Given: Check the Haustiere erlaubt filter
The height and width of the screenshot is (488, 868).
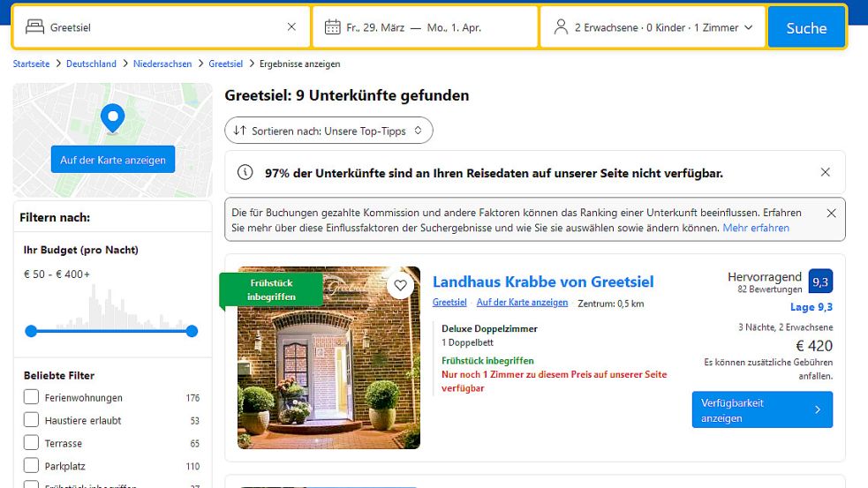Looking at the screenshot, I should (x=32, y=420).
